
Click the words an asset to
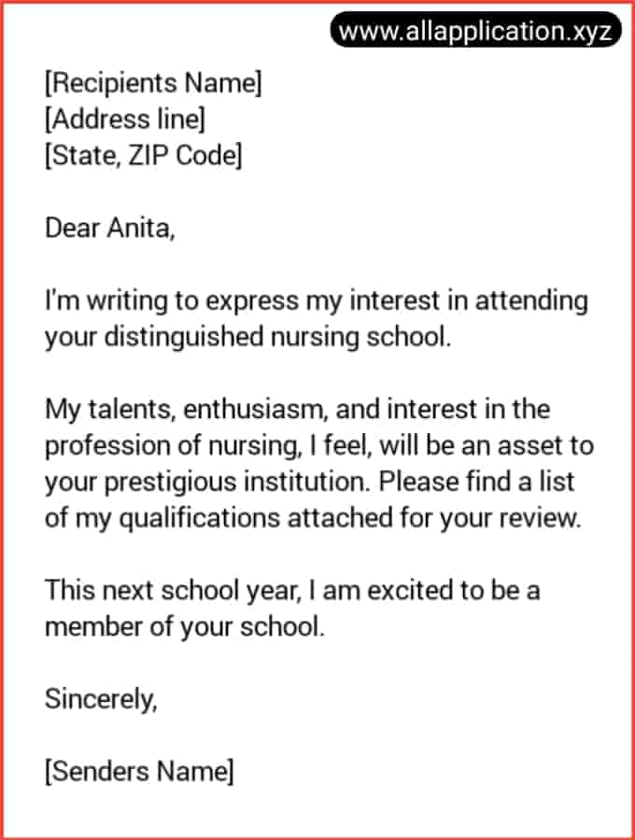tap(528, 446)
